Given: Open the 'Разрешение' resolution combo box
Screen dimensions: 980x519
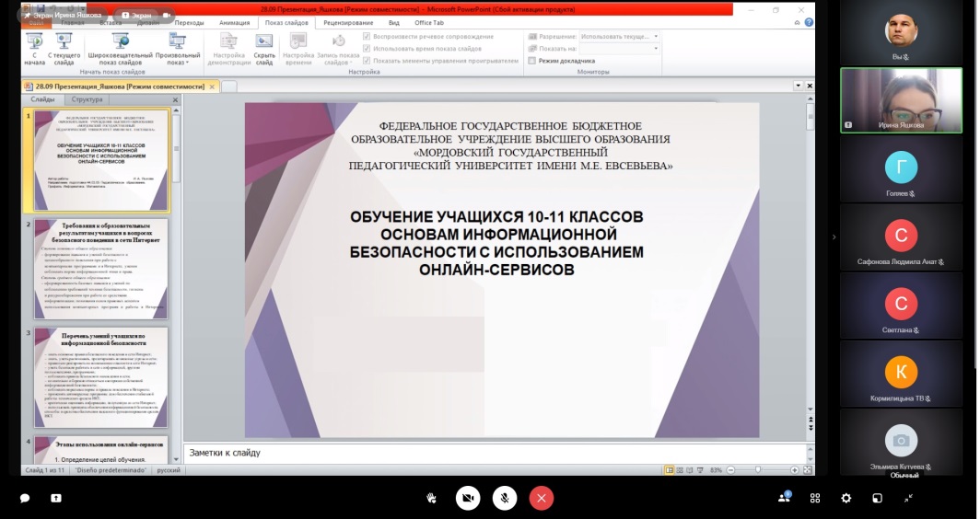Looking at the screenshot, I should click(x=619, y=37).
